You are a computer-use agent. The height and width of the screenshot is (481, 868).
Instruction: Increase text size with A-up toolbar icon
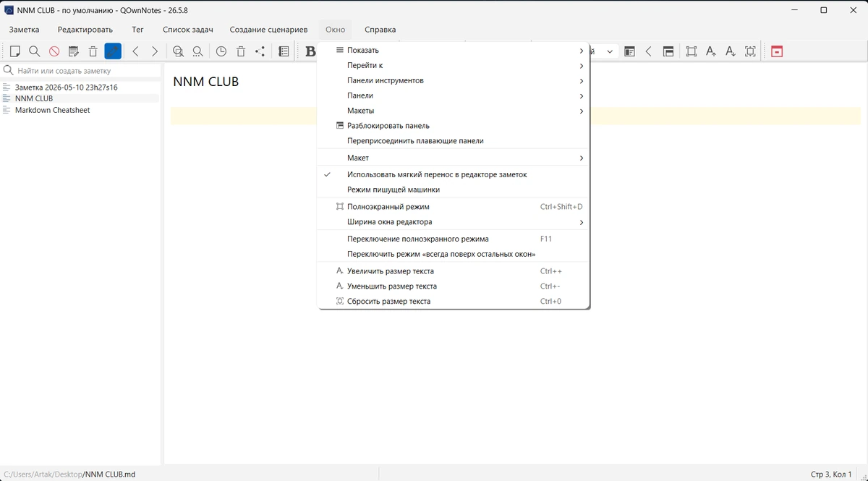click(x=711, y=51)
